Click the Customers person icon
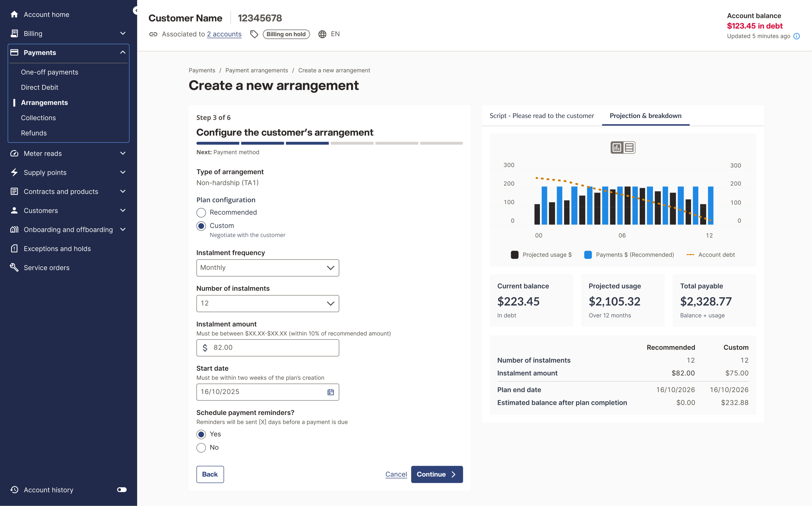Image resolution: width=812 pixels, height=506 pixels. (14, 211)
